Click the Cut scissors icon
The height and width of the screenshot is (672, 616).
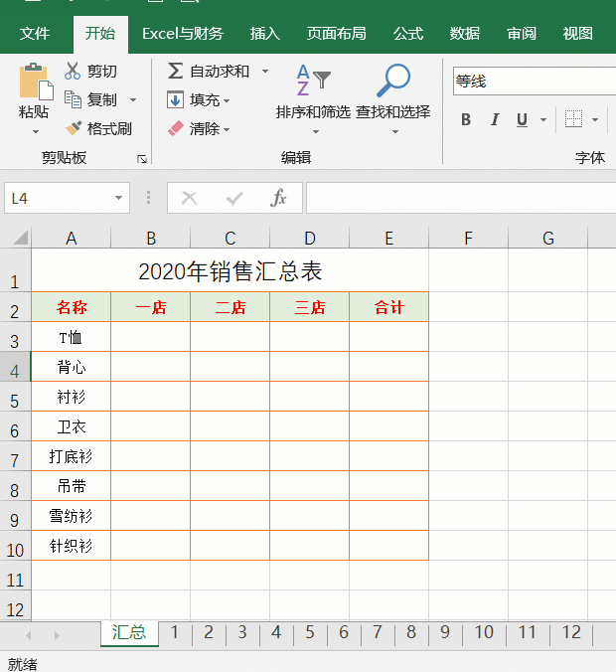tap(73, 71)
